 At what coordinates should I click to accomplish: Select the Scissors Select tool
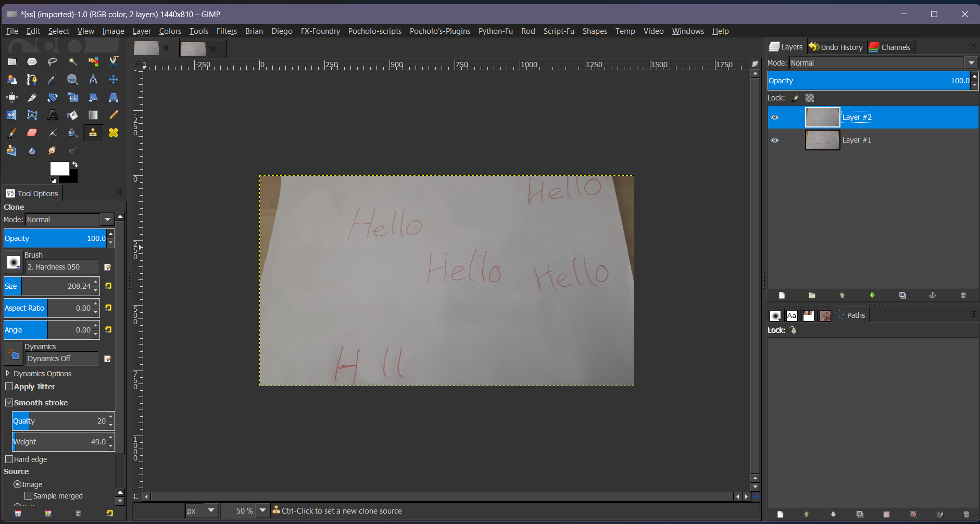tap(114, 61)
